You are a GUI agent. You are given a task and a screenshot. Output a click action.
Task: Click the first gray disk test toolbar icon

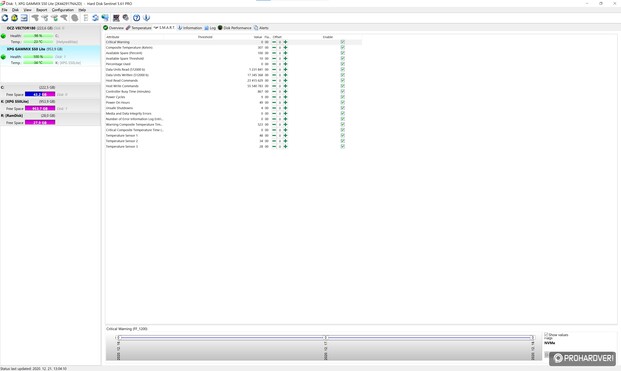tap(35, 18)
